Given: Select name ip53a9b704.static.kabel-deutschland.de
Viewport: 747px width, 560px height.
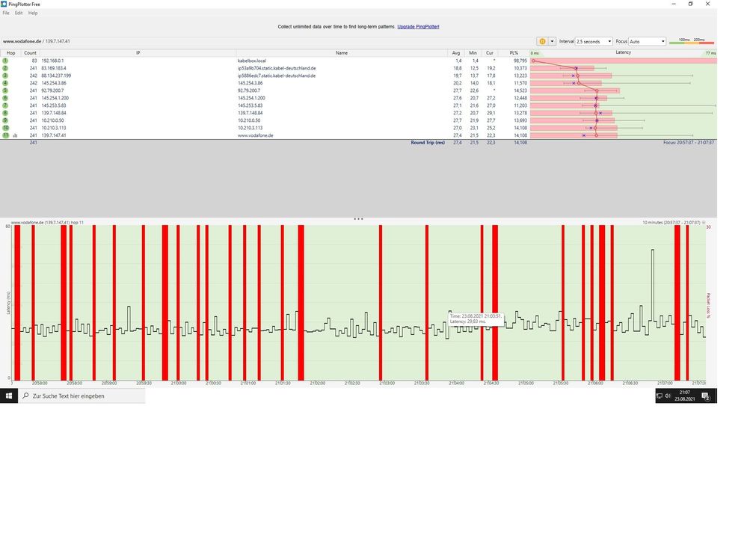Looking at the screenshot, I should tap(277, 68).
